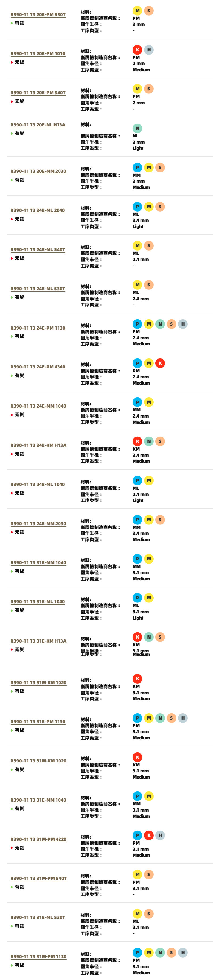Click the H badge for 31E-PM 1130
This screenshot has width=213, height=980.
pyautogui.click(x=183, y=718)
